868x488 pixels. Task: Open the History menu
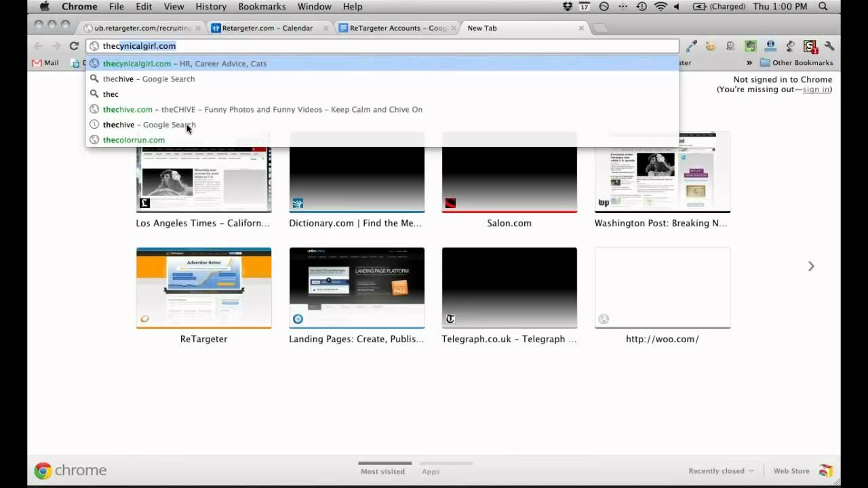[x=211, y=7]
